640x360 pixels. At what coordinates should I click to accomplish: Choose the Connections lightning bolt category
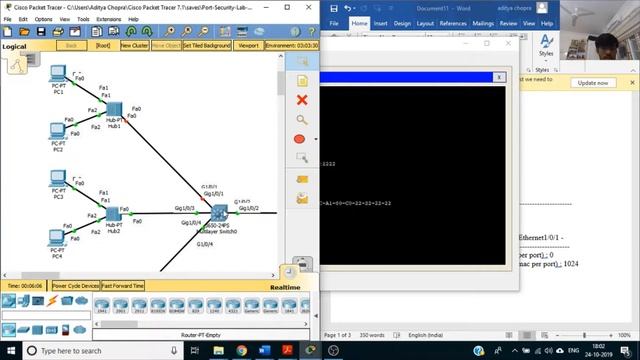pos(52,301)
